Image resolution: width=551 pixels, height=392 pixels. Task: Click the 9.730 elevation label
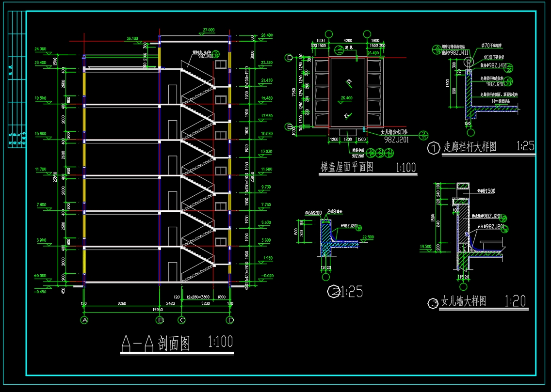point(267,188)
